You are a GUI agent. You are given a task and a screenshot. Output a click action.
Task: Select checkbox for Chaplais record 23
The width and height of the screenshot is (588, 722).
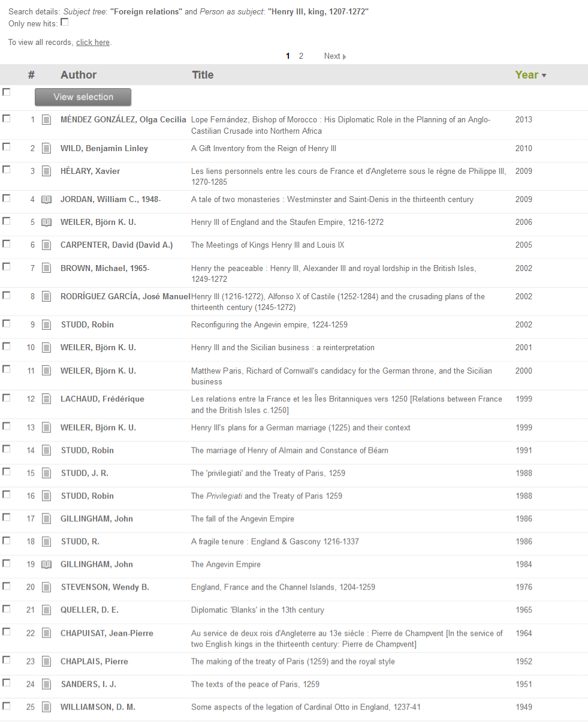7,660
